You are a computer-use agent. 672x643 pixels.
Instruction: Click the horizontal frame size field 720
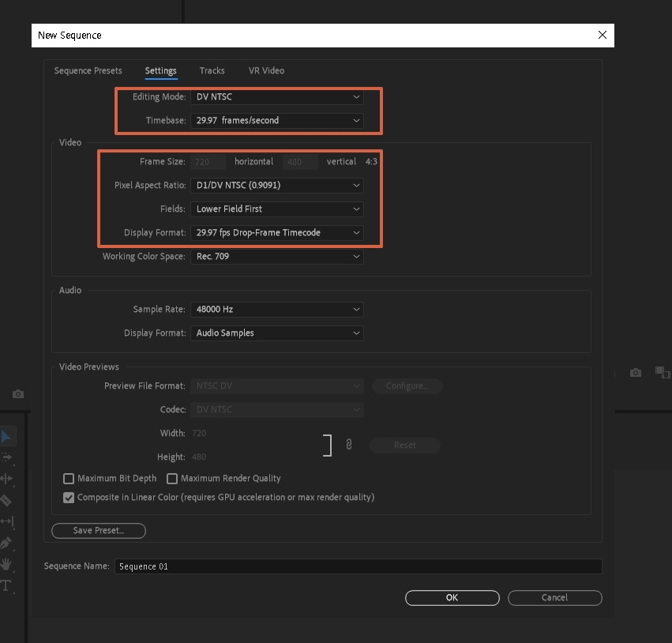208,162
